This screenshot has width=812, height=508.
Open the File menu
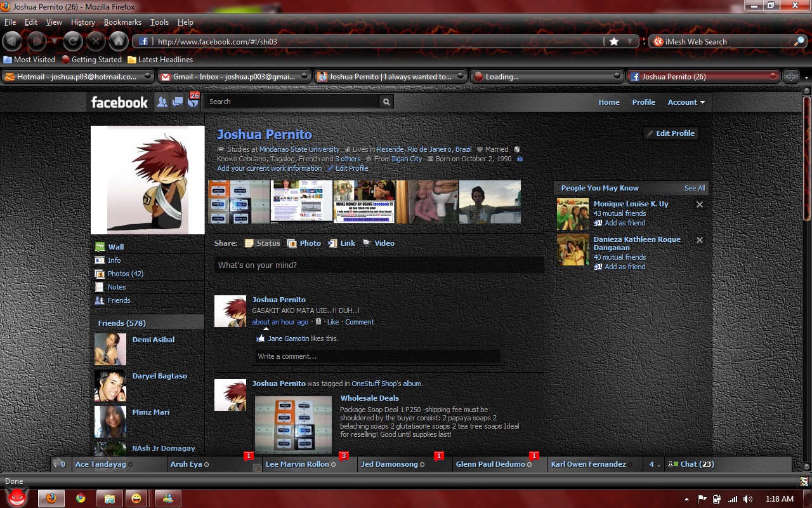tap(10, 22)
